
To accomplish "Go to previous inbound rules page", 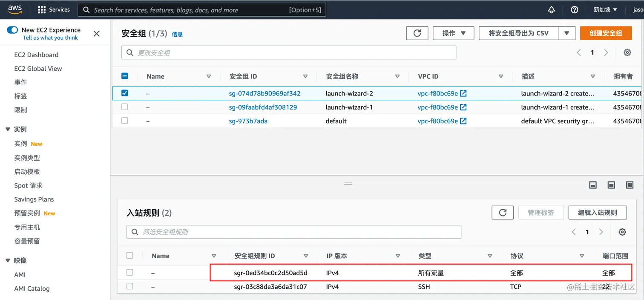I will (574, 232).
